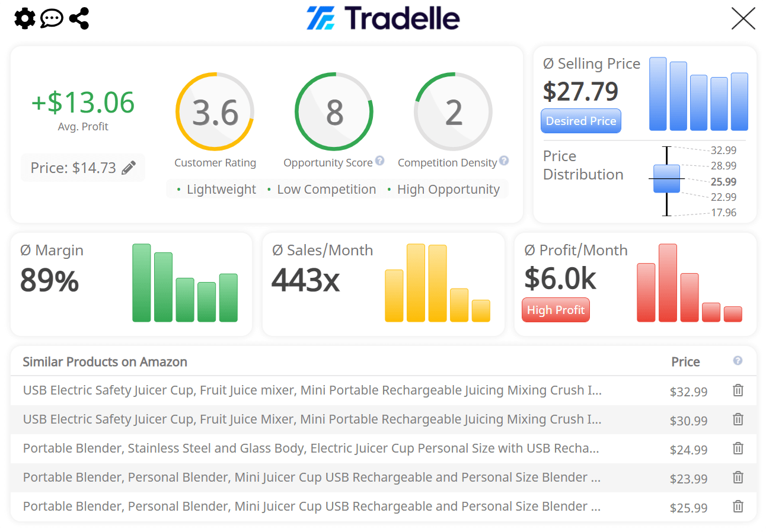Close the product details dialog
The image size is (766, 532).
point(743,18)
